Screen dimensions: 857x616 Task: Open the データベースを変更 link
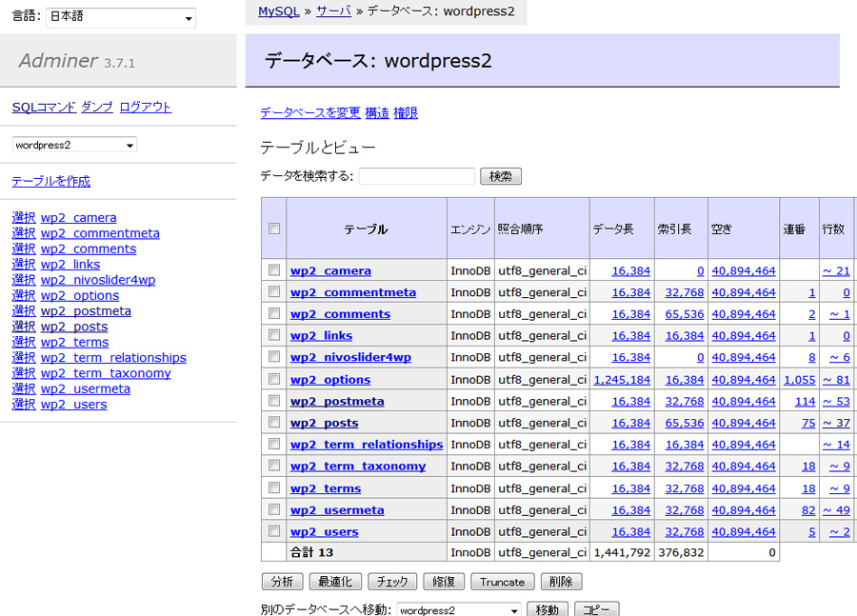[310, 112]
